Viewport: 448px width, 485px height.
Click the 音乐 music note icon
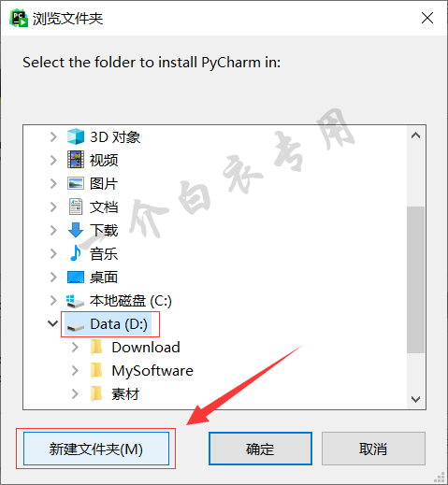click(x=76, y=253)
